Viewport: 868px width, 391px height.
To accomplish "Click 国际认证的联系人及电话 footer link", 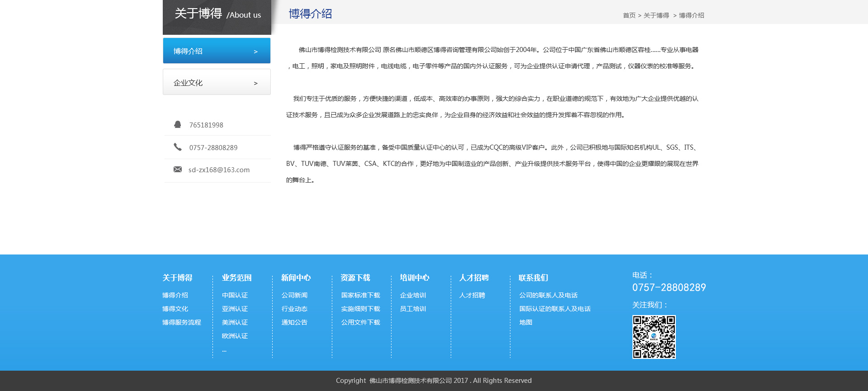I will pos(555,309).
